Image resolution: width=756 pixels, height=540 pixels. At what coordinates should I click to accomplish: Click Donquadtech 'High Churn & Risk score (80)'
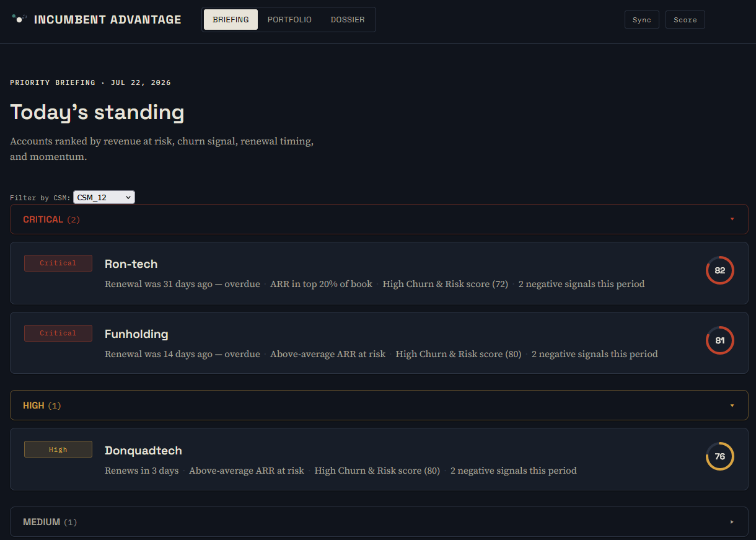[x=377, y=471]
